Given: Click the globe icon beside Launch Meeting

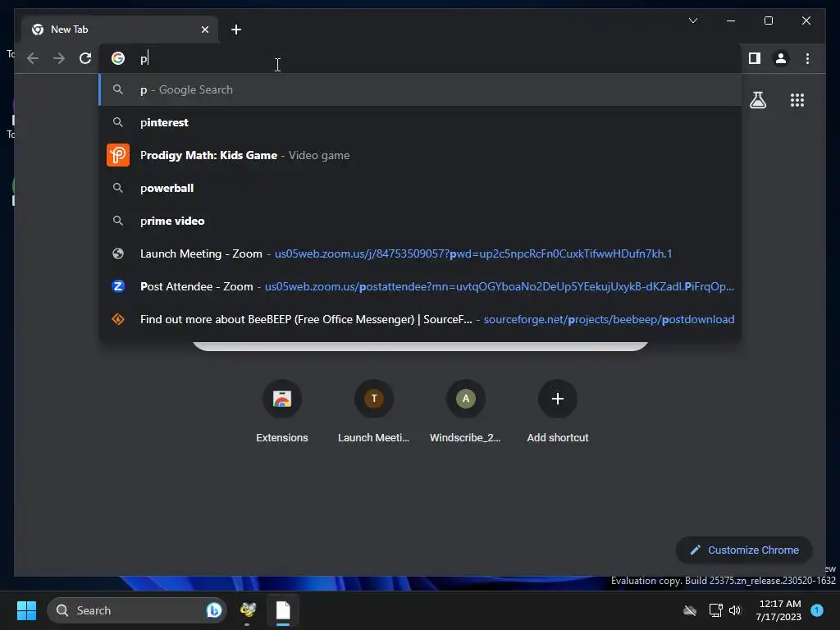Looking at the screenshot, I should coord(118,253).
